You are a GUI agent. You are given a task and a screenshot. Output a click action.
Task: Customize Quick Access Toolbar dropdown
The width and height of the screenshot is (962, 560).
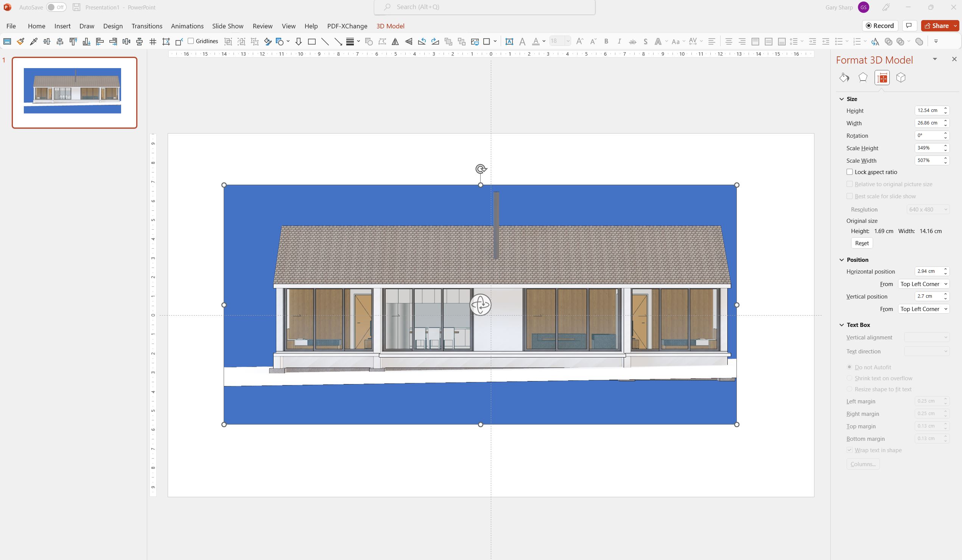pos(936,41)
